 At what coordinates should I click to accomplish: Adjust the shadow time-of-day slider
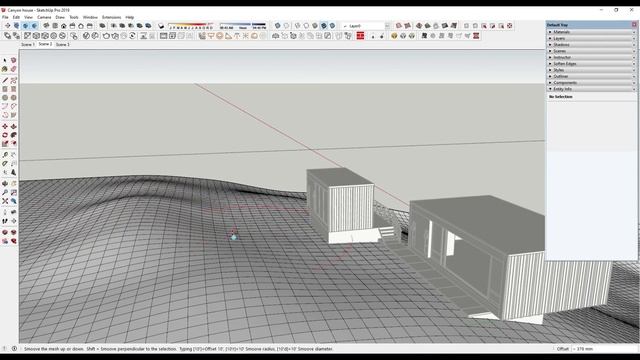243,26
